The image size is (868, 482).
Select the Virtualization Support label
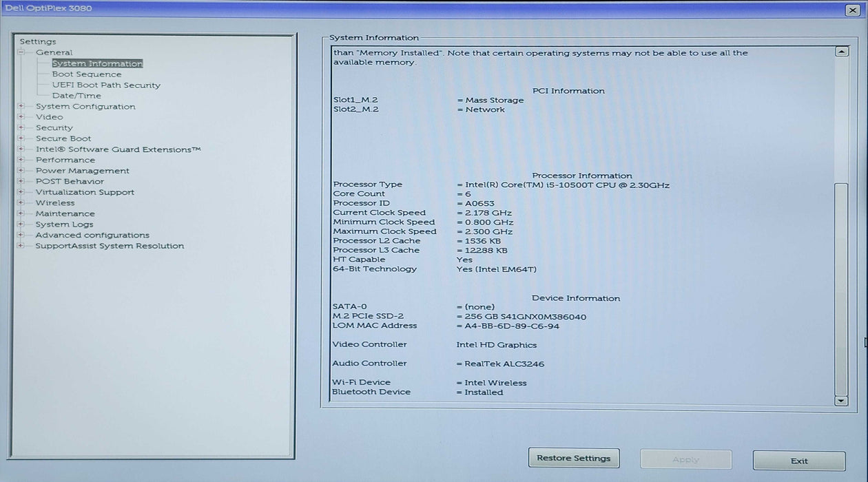pos(85,192)
